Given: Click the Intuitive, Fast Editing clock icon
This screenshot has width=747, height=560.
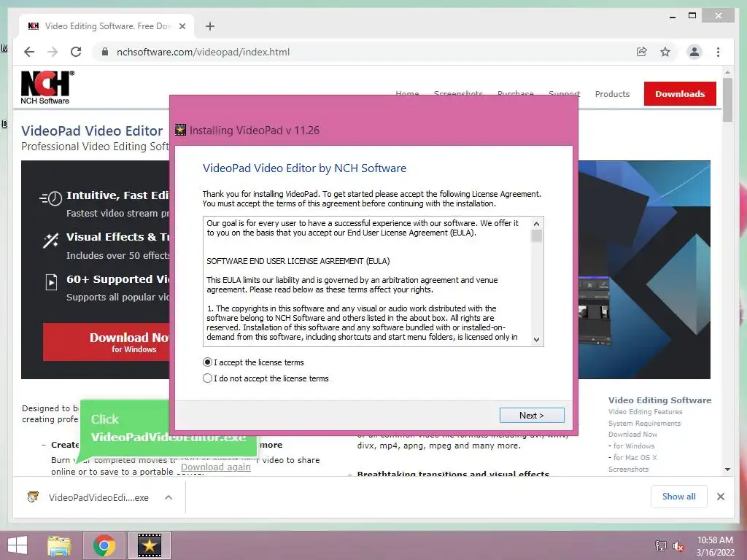Looking at the screenshot, I should [51, 198].
